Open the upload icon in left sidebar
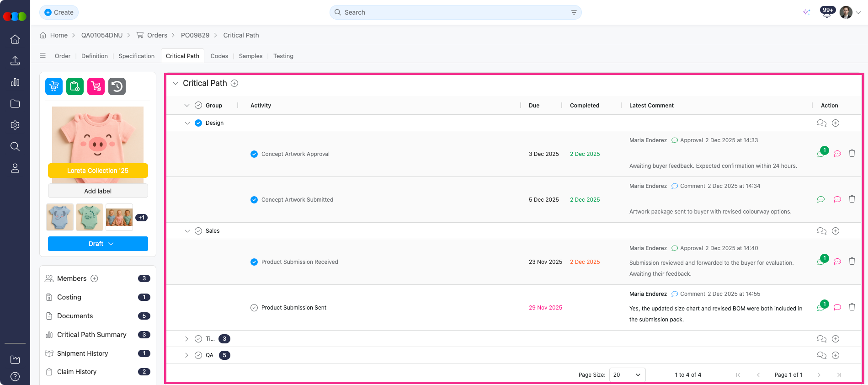 pyautogui.click(x=15, y=61)
